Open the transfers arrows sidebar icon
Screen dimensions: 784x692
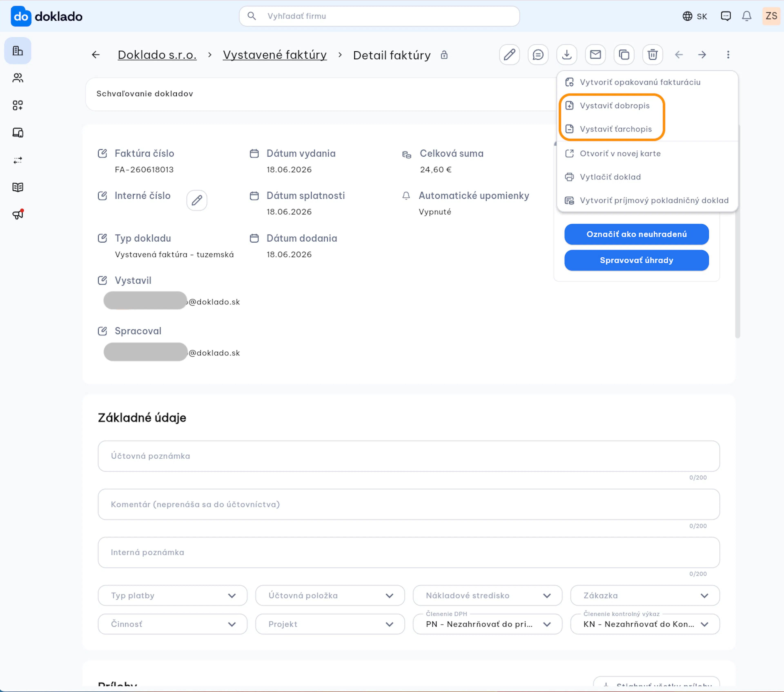tap(18, 160)
